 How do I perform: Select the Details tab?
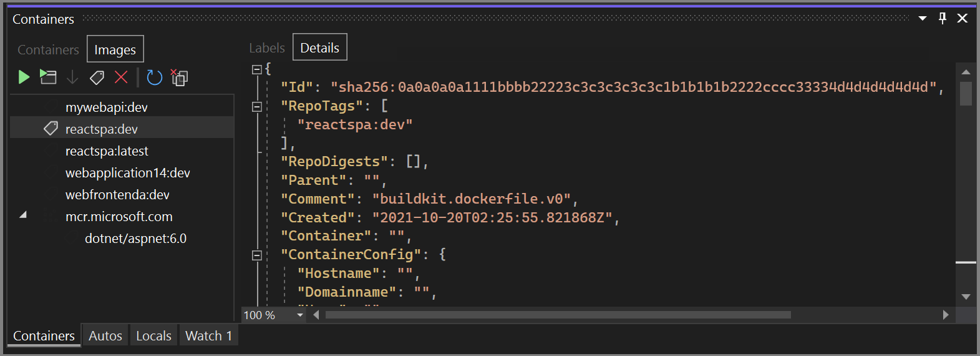tap(320, 47)
